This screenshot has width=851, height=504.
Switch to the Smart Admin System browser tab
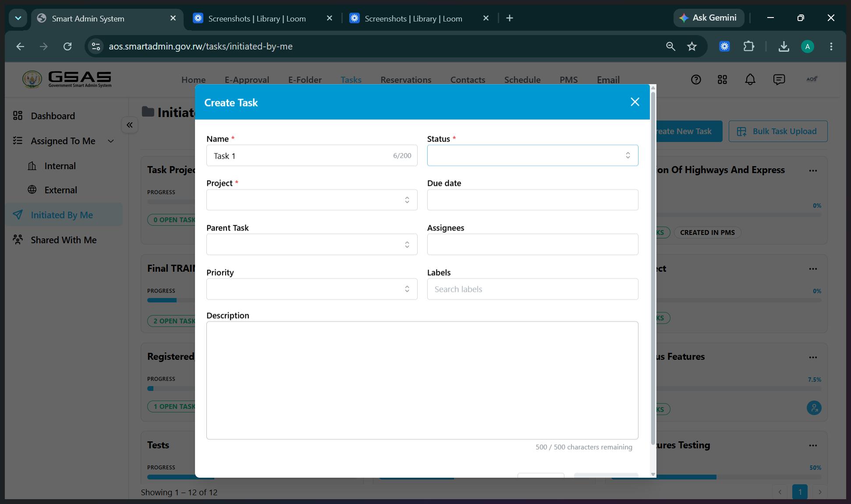pos(107,18)
